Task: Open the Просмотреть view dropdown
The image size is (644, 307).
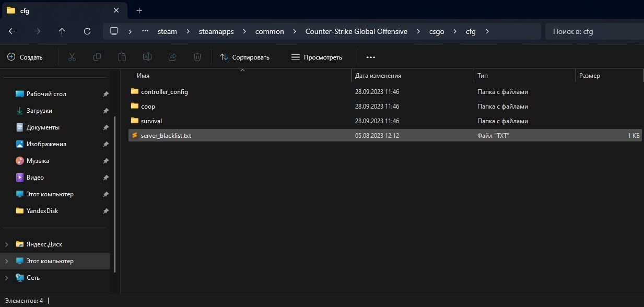Action: [317, 57]
